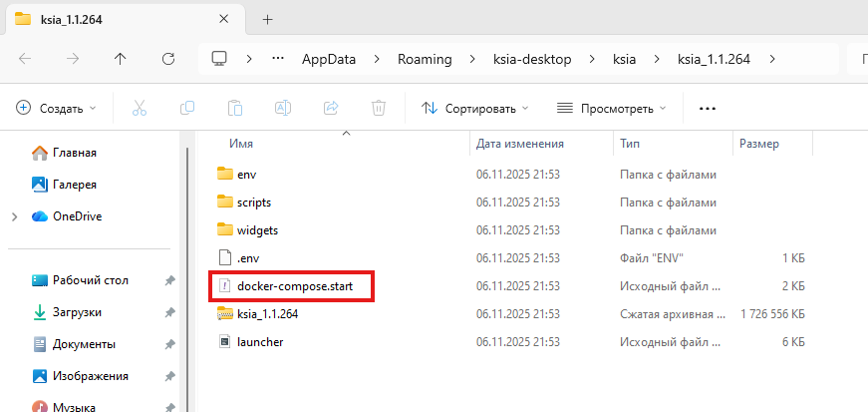Click the Copy icon in toolbar
This screenshot has height=412, width=868.
[187, 108]
